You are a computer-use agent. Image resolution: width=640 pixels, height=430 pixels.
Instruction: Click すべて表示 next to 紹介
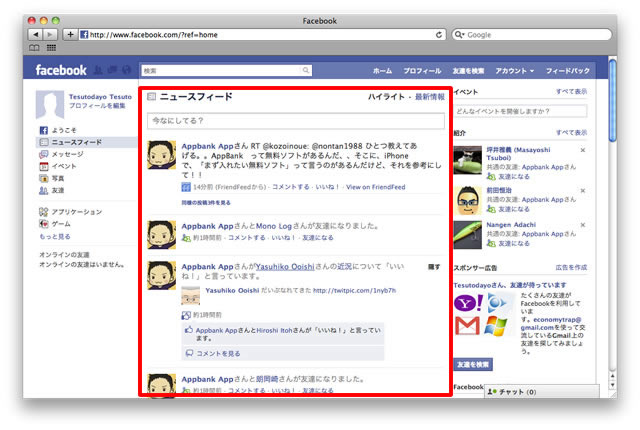click(x=571, y=133)
